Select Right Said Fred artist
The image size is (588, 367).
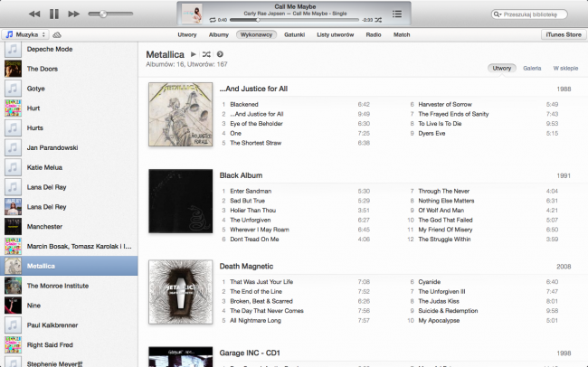69,345
